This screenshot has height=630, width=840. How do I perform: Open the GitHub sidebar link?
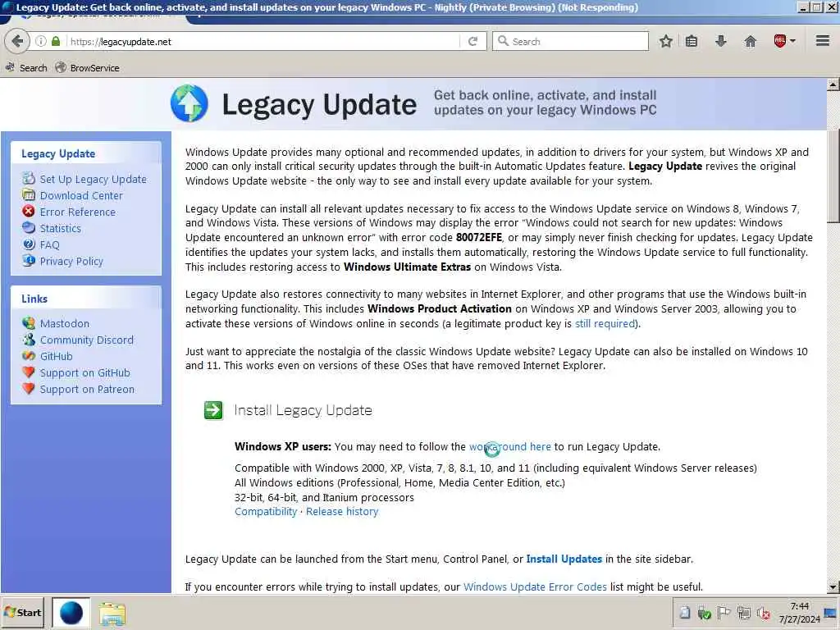click(x=57, y=357)
